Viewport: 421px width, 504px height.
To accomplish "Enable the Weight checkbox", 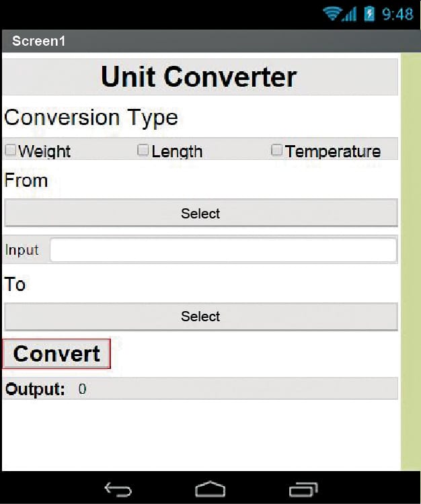I will coord(11,151).
